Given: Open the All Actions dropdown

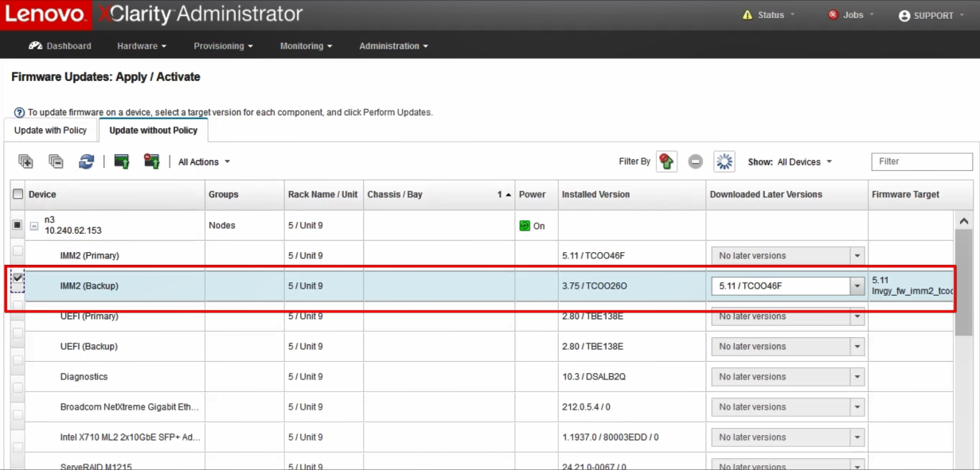Looking at the screenshot, I should point(204,162).
